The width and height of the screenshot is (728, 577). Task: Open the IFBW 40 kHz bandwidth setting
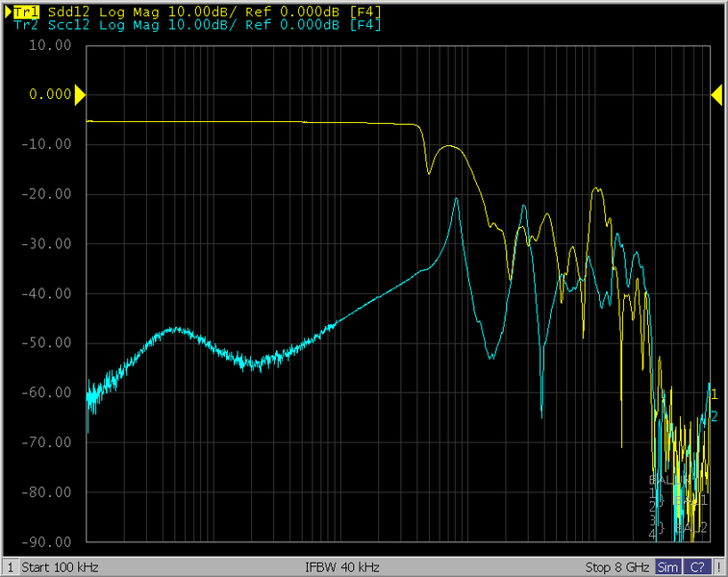click(342, 567)
